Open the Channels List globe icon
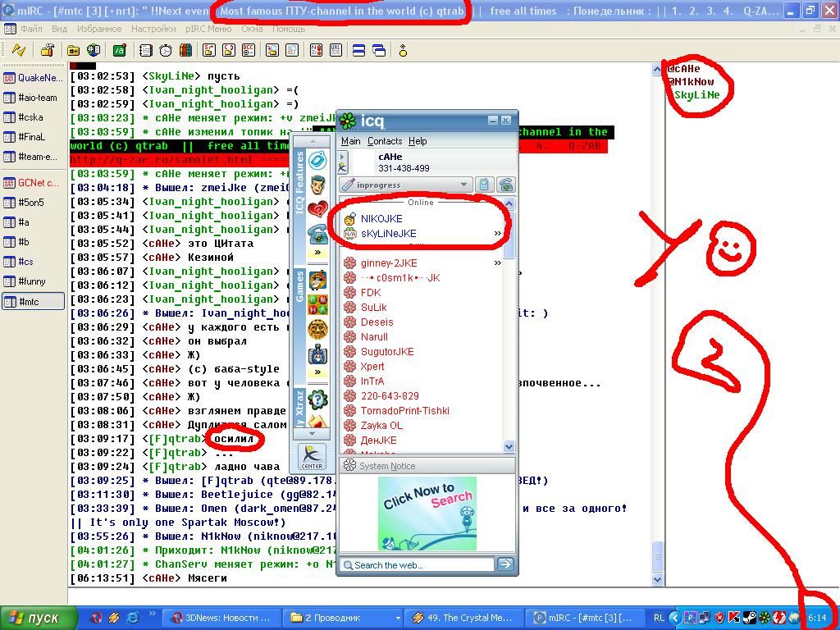Screen dimensions: 840x630 (x=94, y=50)
